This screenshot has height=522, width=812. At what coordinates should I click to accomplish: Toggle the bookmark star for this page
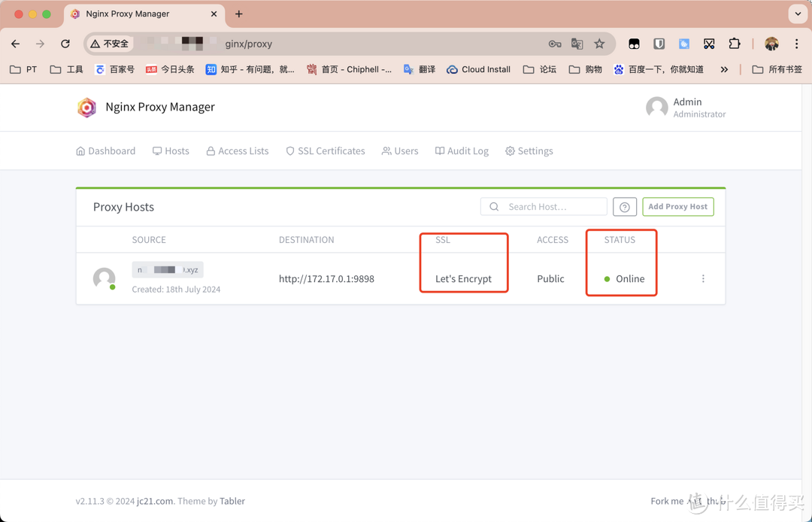pos(598,44)
